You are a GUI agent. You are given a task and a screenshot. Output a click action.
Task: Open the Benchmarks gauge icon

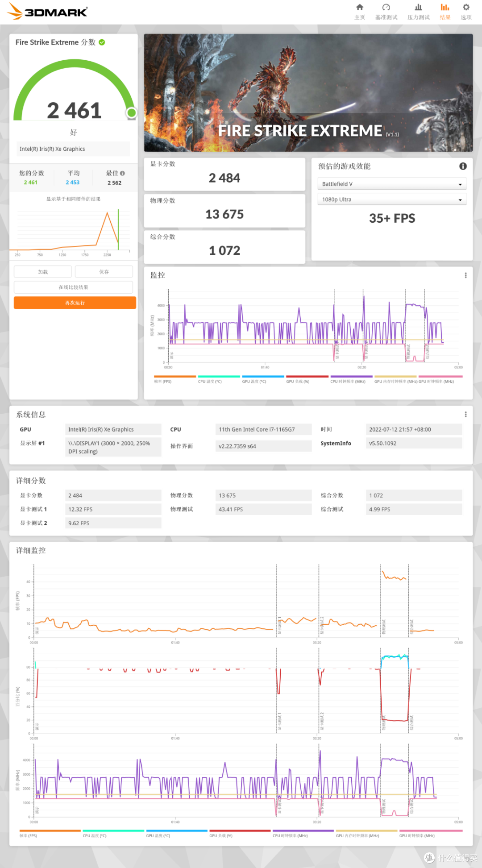(386, 8)
